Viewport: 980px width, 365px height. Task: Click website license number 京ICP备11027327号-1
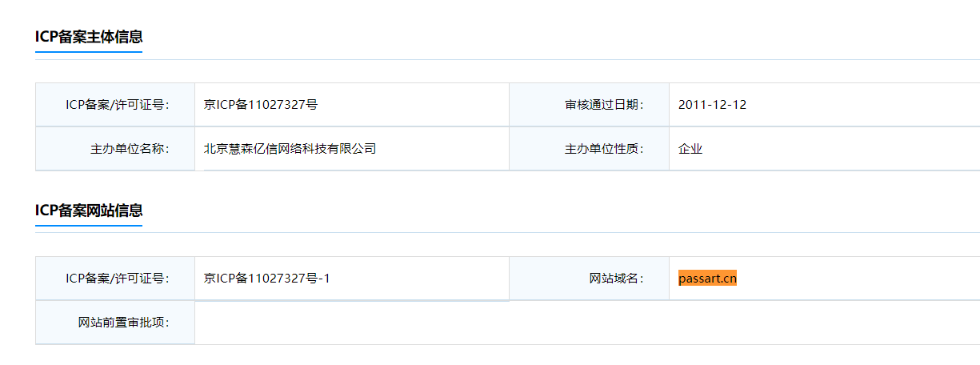pos(266,279)
